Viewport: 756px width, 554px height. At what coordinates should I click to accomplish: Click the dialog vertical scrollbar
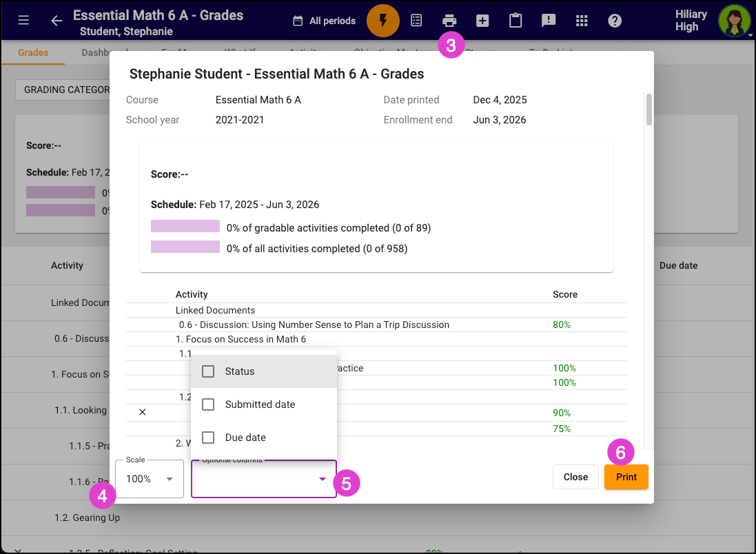point(649,110)
